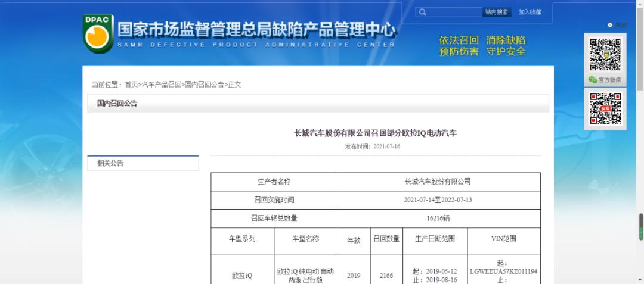The height and width of the screenshot is (284, 644).
Task: Go to 首页 in the breadcrumb
Action: (131, 85)
